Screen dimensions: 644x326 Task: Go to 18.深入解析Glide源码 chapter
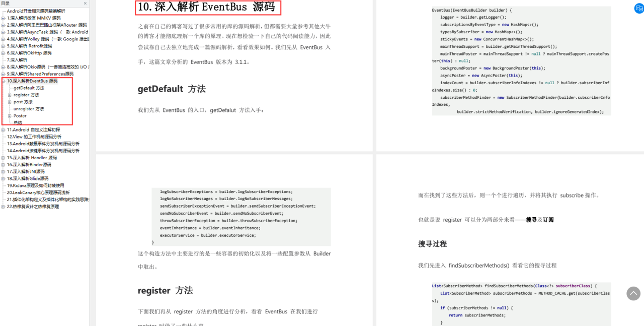point(28,178)
